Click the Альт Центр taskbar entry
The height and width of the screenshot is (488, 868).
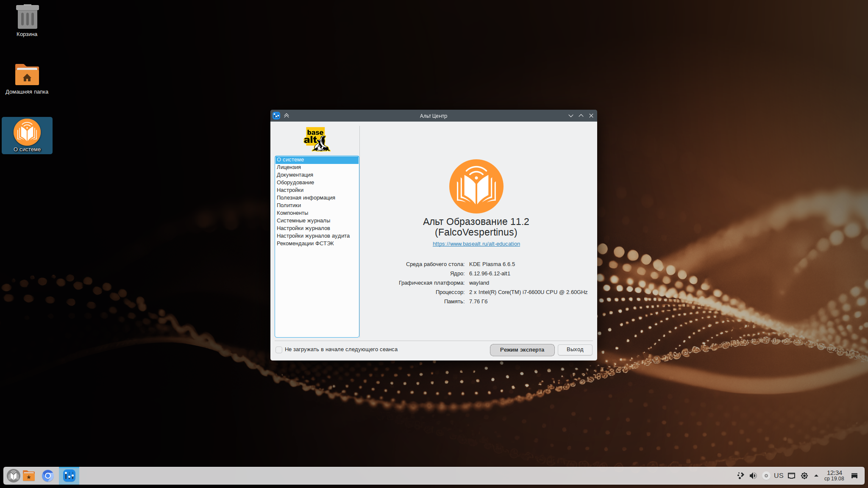(x=69, y=476)
